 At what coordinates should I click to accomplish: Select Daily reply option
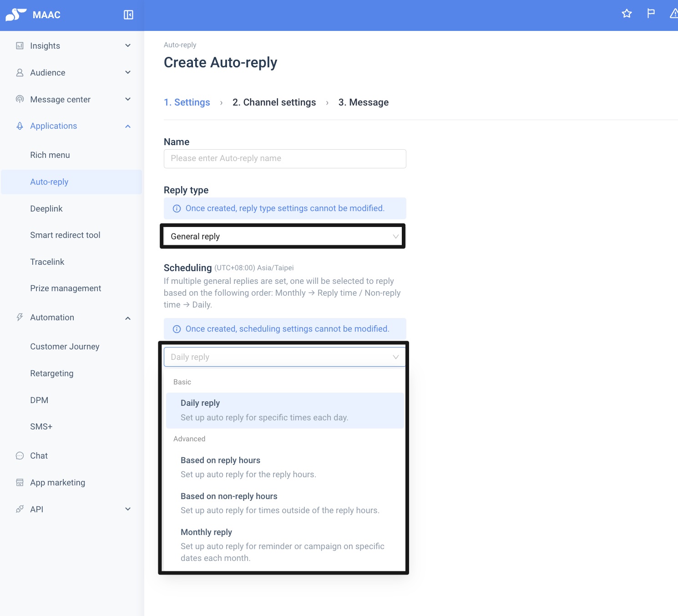(285, 410)
